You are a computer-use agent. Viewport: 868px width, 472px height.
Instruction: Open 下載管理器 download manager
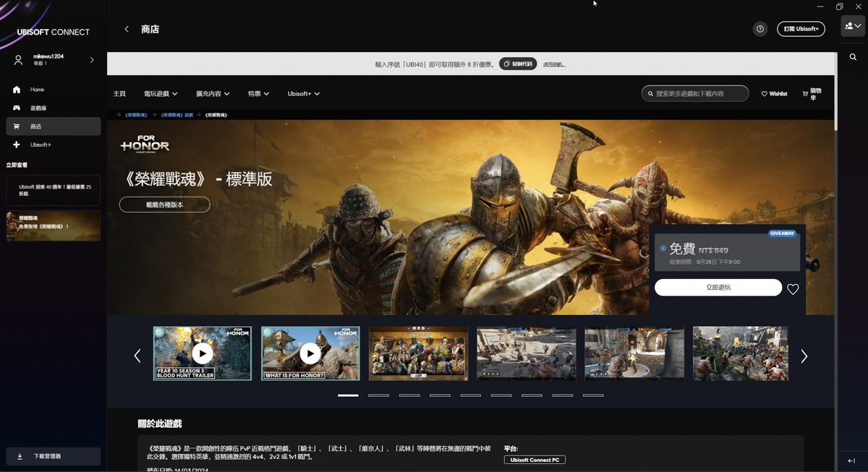[54, 456]
